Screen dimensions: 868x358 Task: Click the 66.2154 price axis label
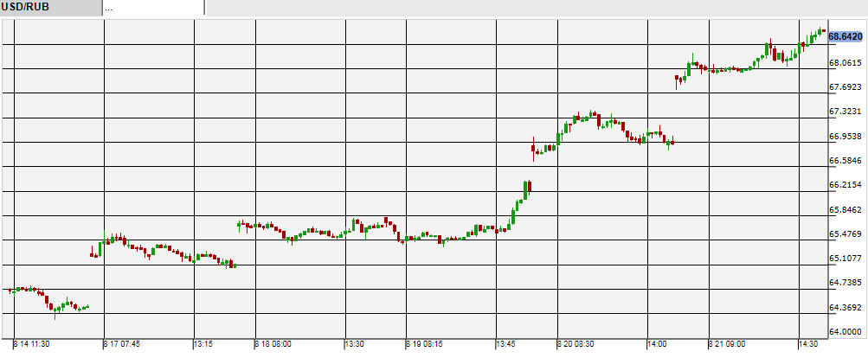[845, 185]
